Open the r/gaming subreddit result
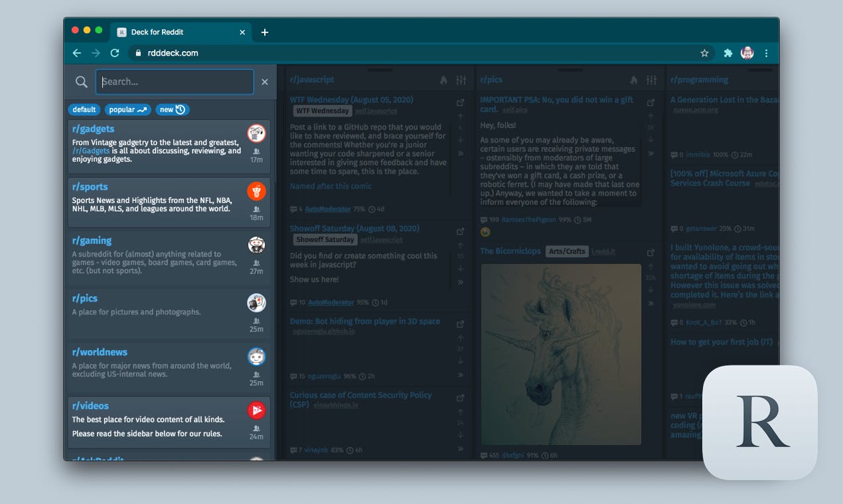The height and width of the screenshot is (504, 843). tap(92, 240)
